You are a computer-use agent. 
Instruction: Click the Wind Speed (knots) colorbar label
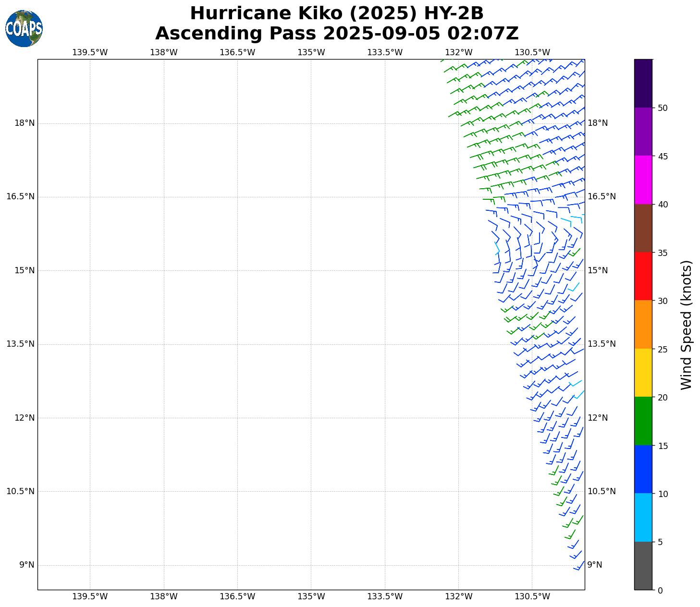687,325
